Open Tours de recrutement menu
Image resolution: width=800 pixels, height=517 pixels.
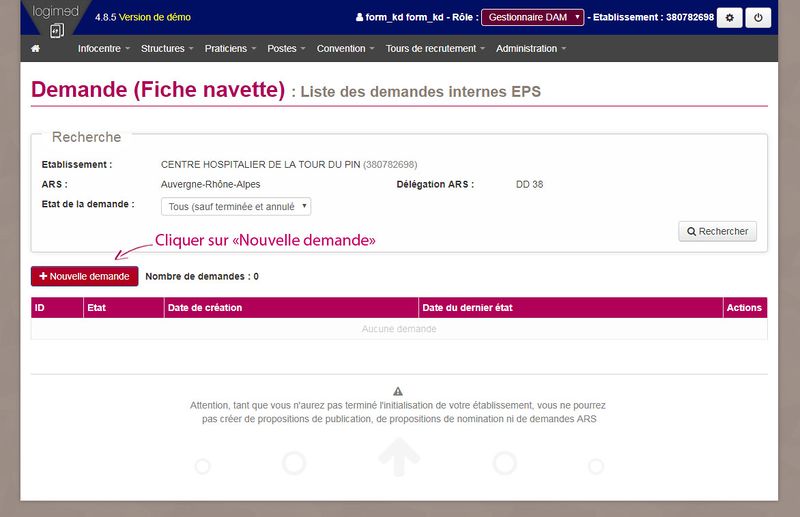[x=435, y=48]
